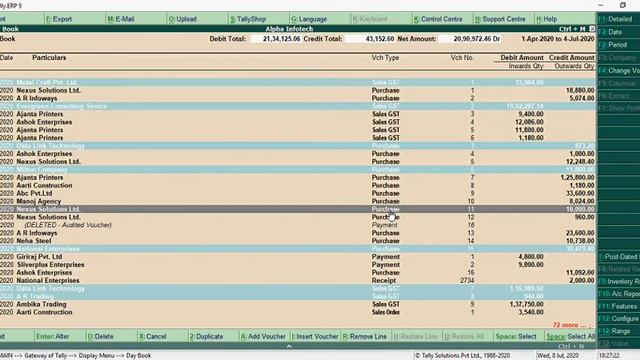Click the Credit Total value field
Screen dimensions: 640x360
370,39
